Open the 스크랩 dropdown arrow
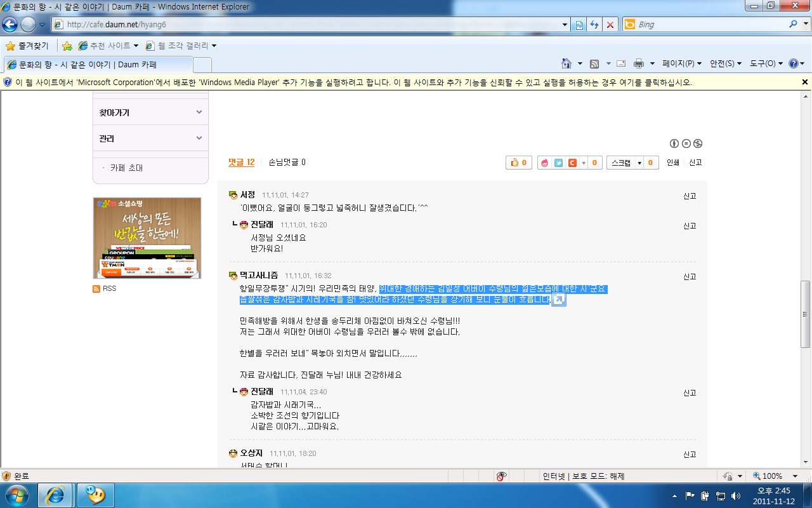812x508 pixels. (x=639, y=163)
